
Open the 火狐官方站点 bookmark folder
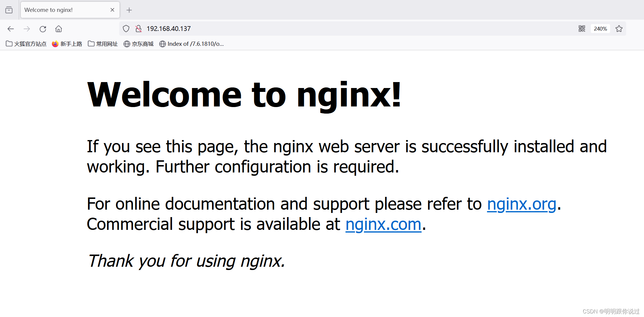click(x=26, y=44)
